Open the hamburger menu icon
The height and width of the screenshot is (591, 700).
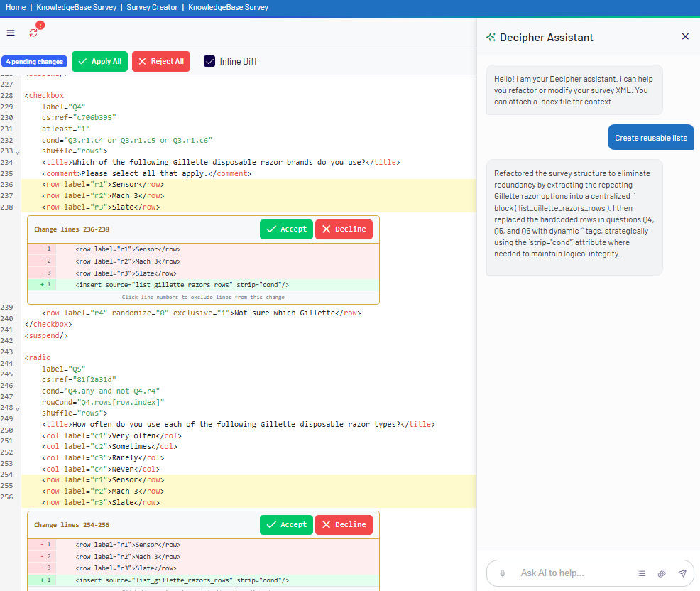tap(11, 33)
